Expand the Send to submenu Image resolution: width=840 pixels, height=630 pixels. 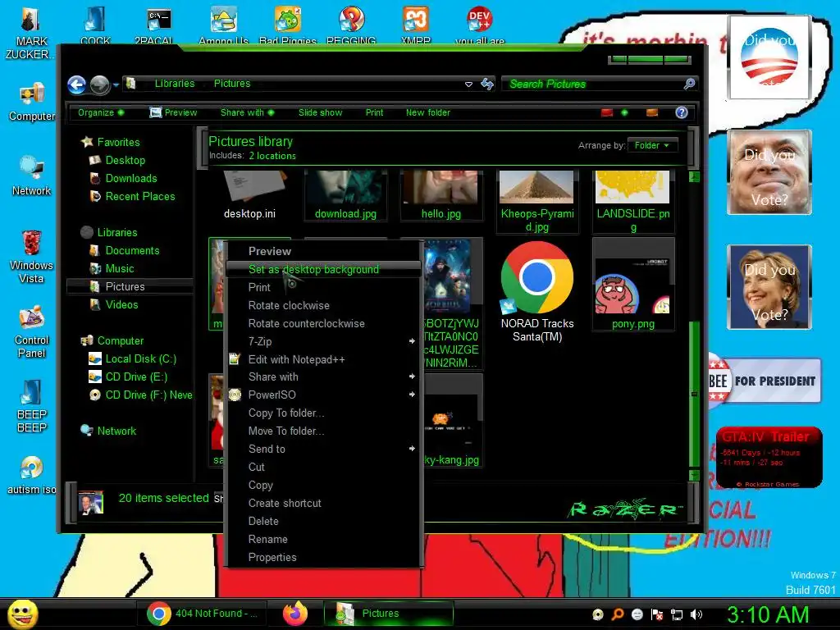tap(323, 449)
